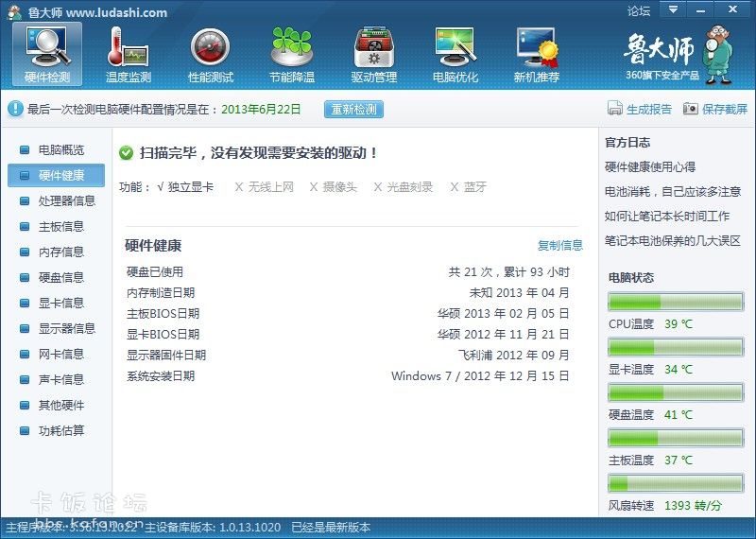
Task: Open the 温度监测 thermometer icon
Action: (128, 46)
